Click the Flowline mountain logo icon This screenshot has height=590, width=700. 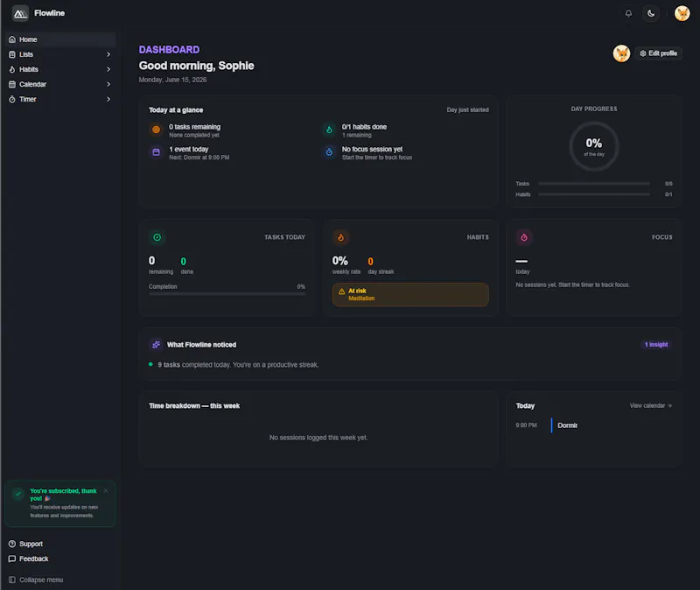[x=20, y=13]
